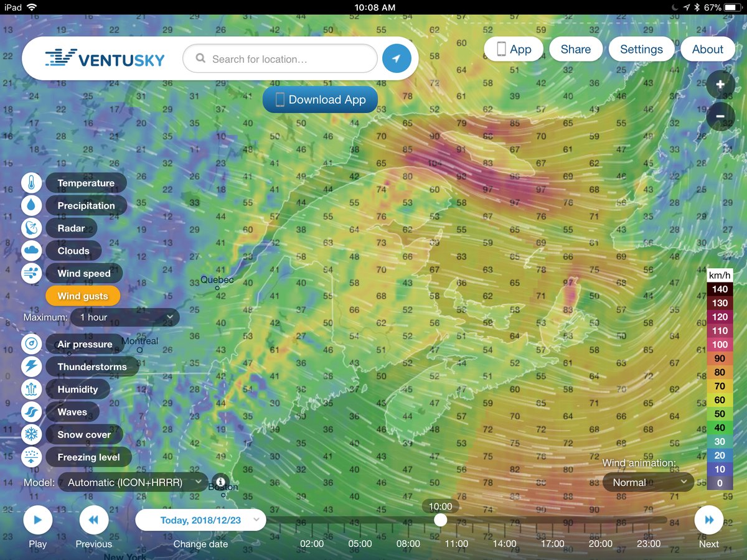Switch to the Wind speed layer
Screen dimensions: 747x560
[x=83, y=273]
